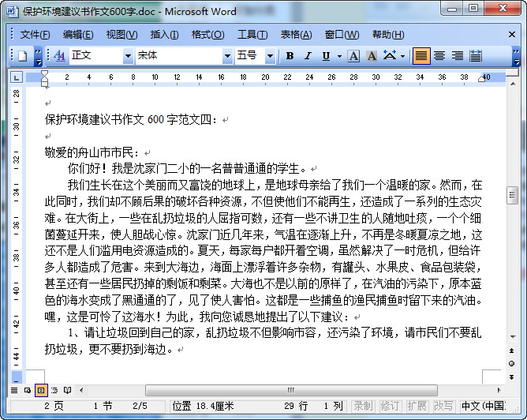
Task: Toggle underline formatting
Action: [x=326, y=56]
